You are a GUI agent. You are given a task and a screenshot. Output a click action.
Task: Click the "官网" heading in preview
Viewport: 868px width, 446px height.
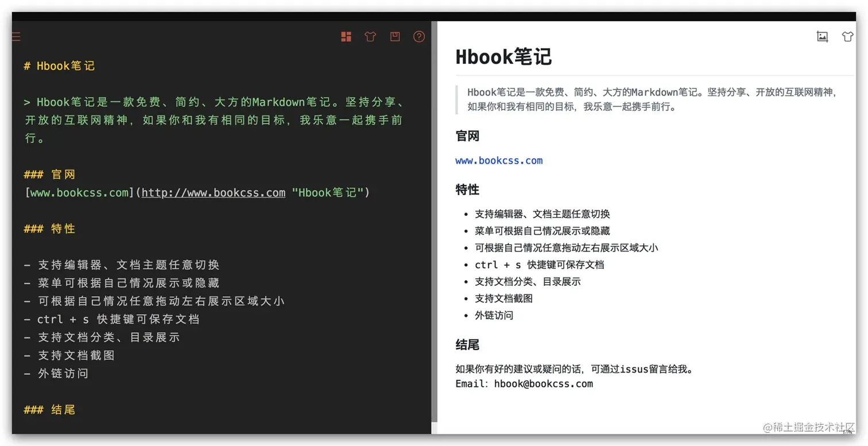click(467, 137)
